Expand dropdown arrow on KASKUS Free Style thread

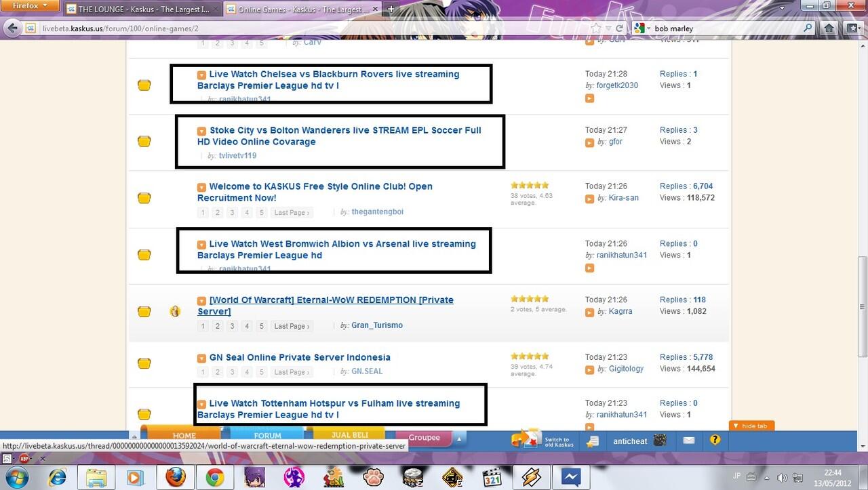[x=201, y=187]
